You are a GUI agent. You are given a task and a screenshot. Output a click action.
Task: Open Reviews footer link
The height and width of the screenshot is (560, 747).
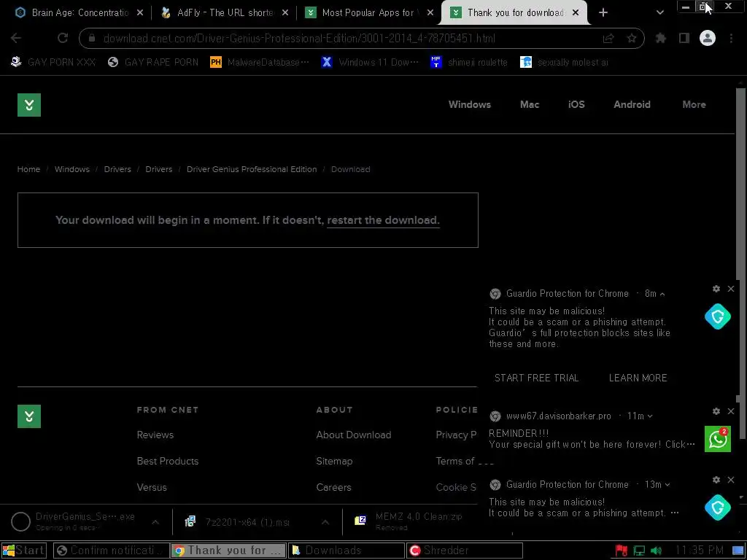(155, 435)
